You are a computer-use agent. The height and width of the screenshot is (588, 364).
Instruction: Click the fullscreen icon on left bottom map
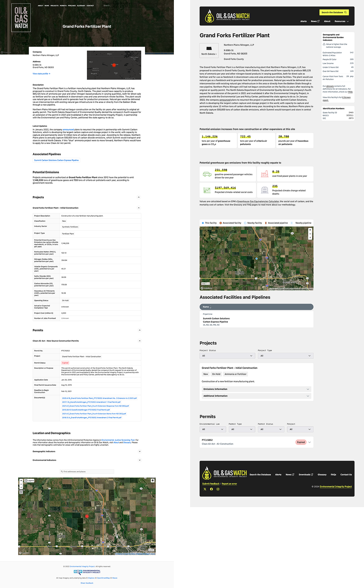coord(21,492)
